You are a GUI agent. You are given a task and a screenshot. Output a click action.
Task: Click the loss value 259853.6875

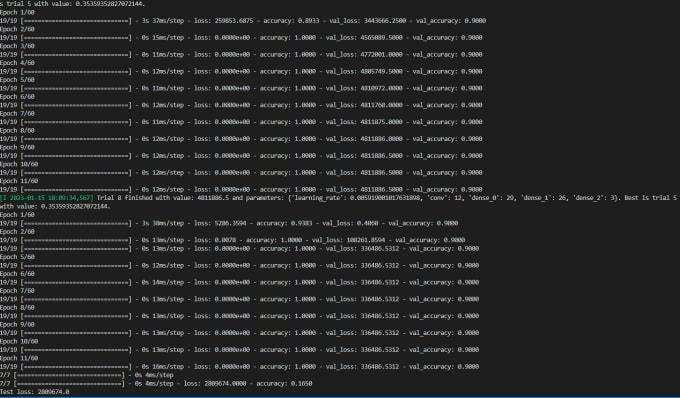click(x=234, y=21)
